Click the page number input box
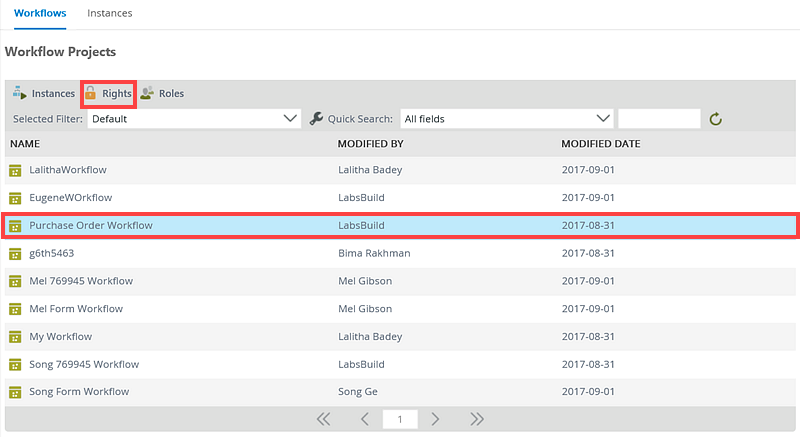The image size is (800, 437). 400,419
